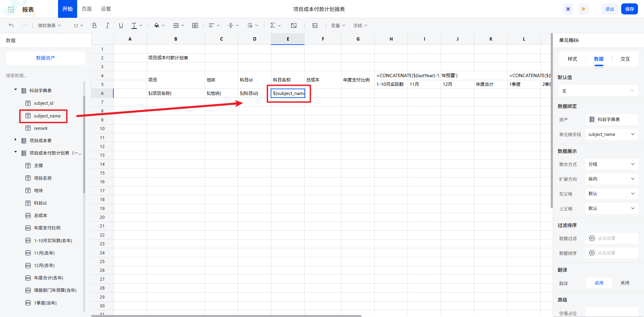
Task: Open the 冻结 dropdown
Action: 360,25
